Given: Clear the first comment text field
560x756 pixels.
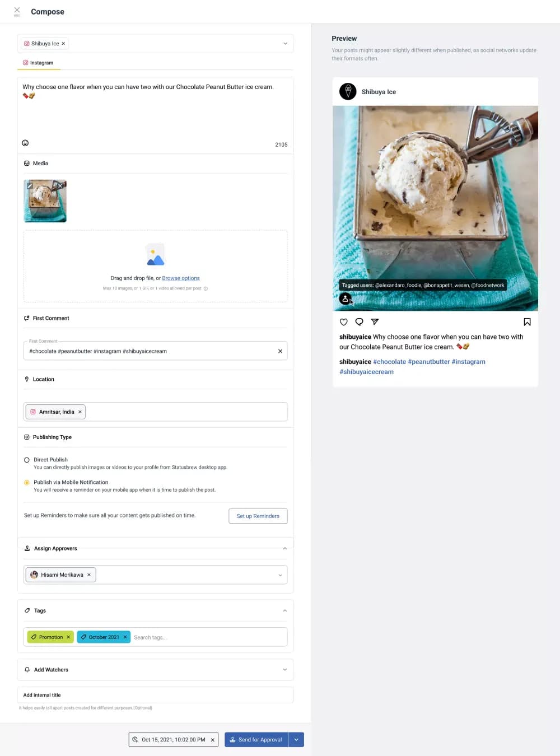Looking at the screenshot, I should (280, 351).
